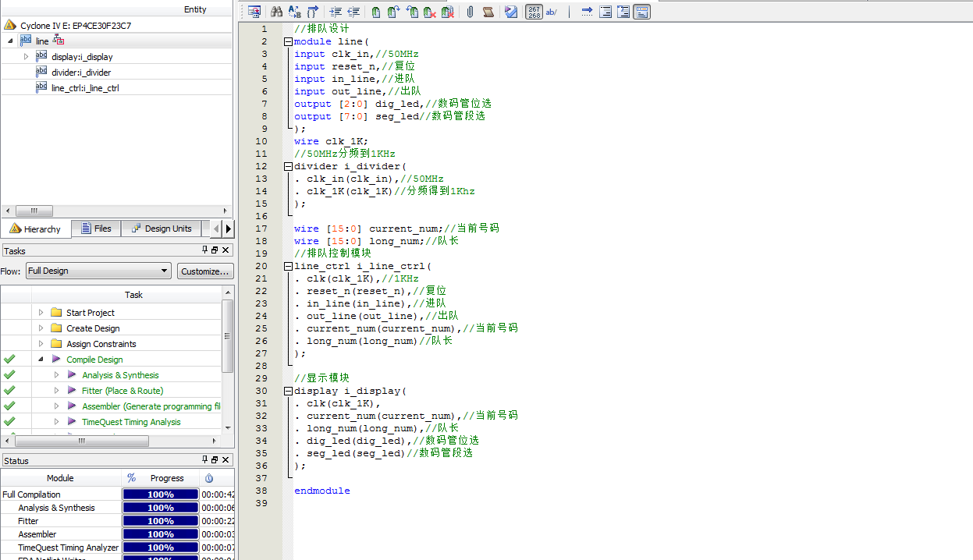
Task: Click the Find binoculars icon in editor toolbar
Action: tap(276, 12)
